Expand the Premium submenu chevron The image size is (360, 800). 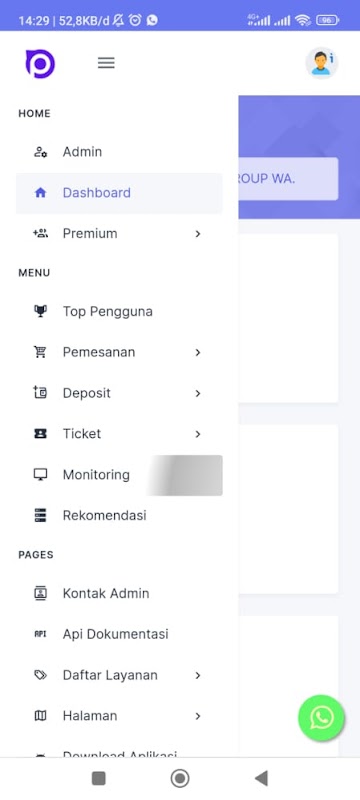click(198, 234)
